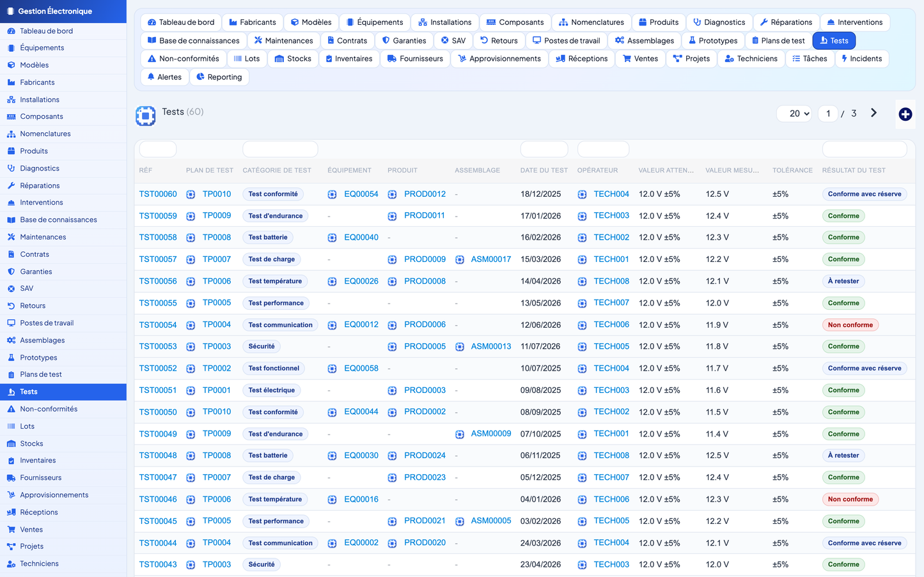Open the page size 20 dropdown
This screenshot has width=924, height=577.
(x=794, y=113)
